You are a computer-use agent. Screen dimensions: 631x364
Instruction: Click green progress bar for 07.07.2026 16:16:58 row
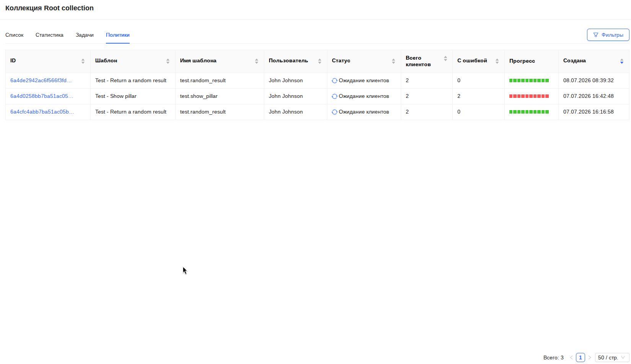(529, 112)
